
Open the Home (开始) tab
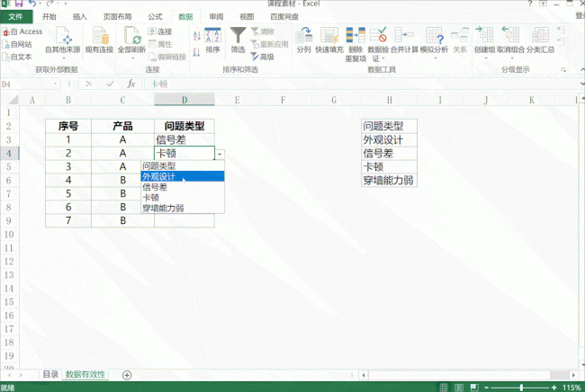49,17
